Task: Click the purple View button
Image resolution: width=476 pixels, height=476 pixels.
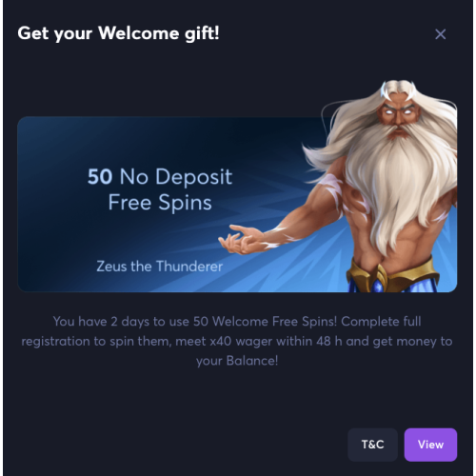Action: click(x=430, y=445)
